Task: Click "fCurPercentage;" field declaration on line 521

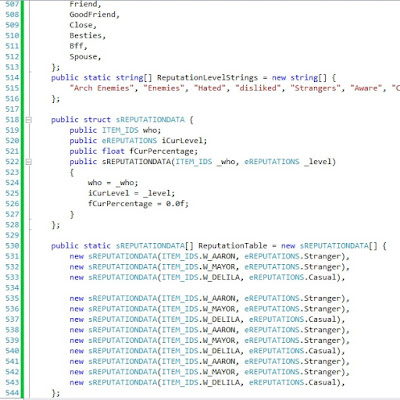Action: click(163, 151)
